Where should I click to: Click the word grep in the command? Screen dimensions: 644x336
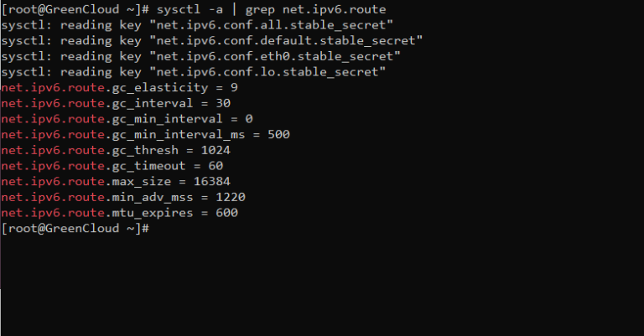260,10
